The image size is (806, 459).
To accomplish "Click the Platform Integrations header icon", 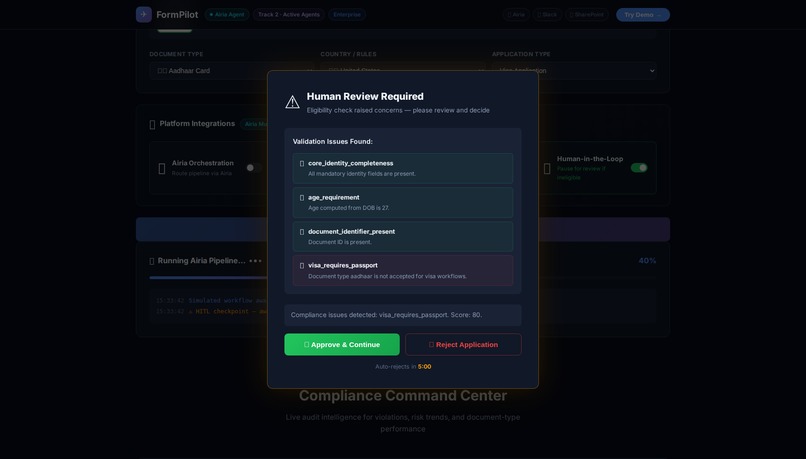I will (152, 124).
